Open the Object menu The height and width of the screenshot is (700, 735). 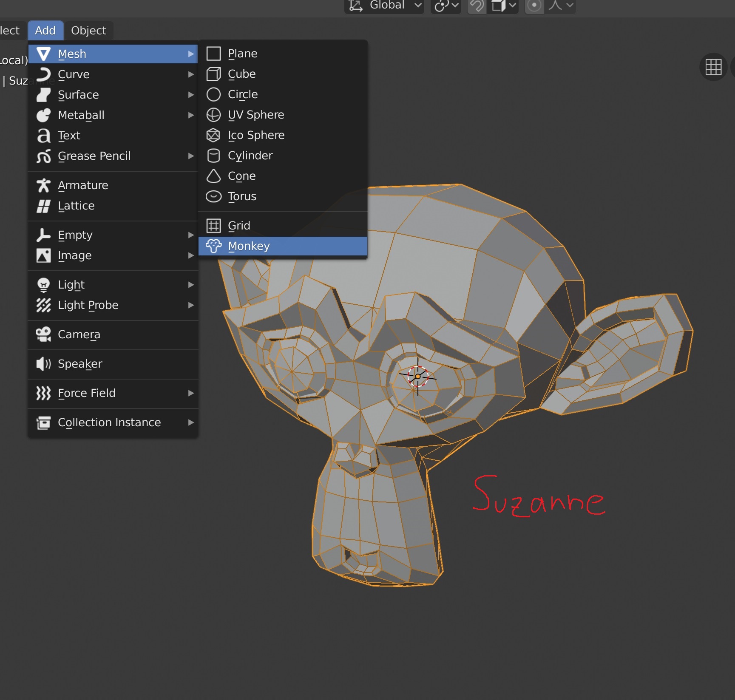pos(88,31)
